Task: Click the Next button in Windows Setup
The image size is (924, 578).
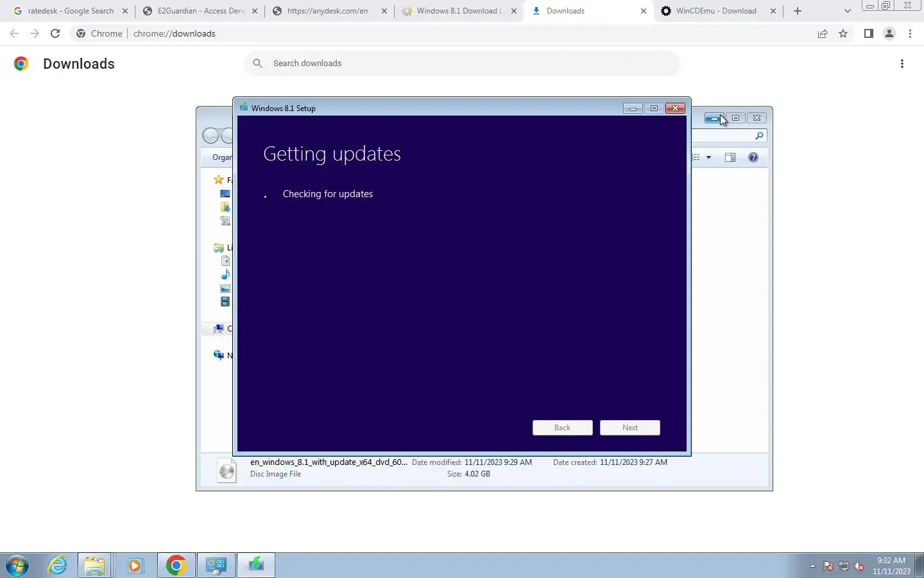Action: [x=629, y=428]
